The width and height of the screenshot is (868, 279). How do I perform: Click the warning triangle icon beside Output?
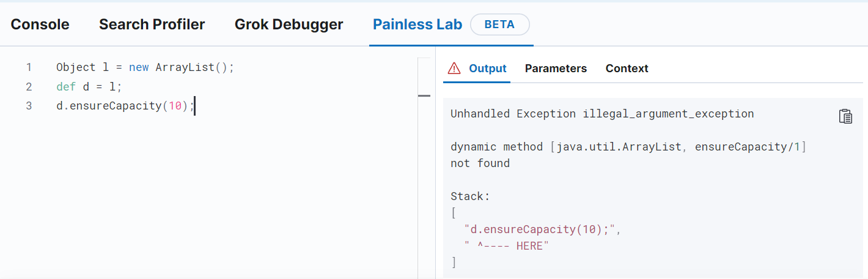(454, 69)
